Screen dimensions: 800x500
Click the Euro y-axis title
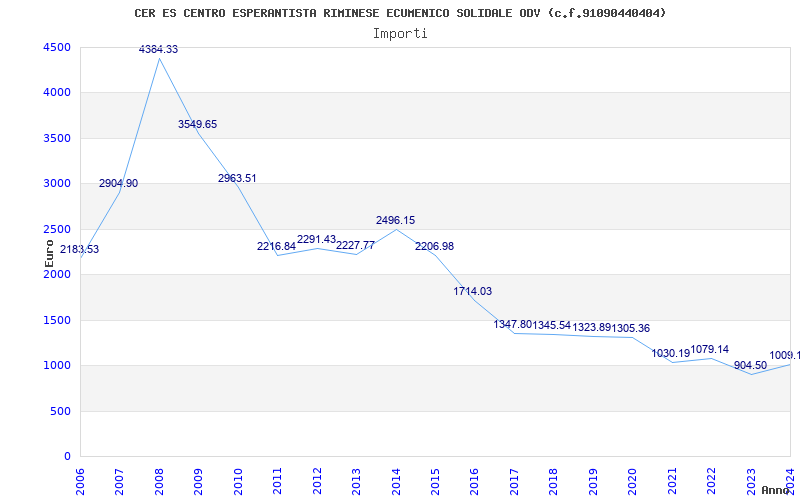49,254
